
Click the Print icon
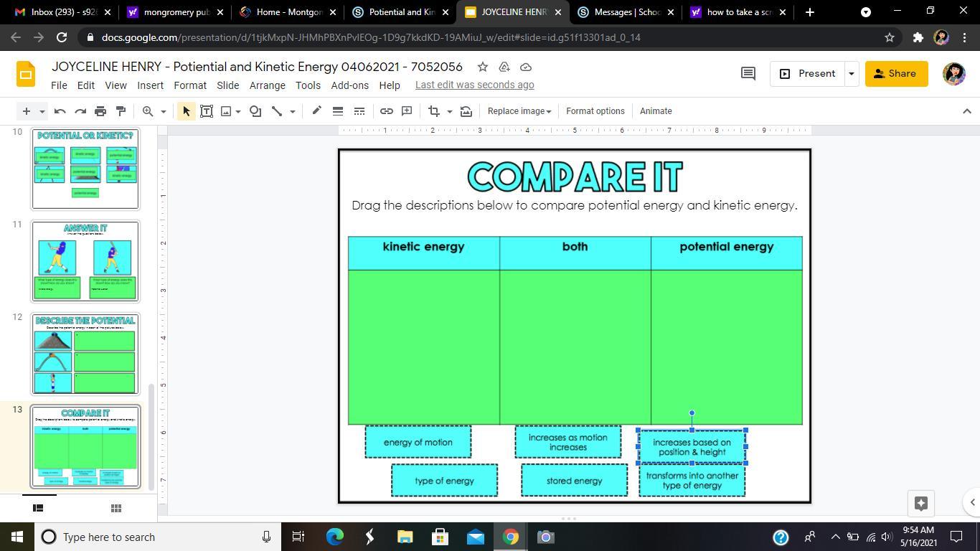pos(100,111)
